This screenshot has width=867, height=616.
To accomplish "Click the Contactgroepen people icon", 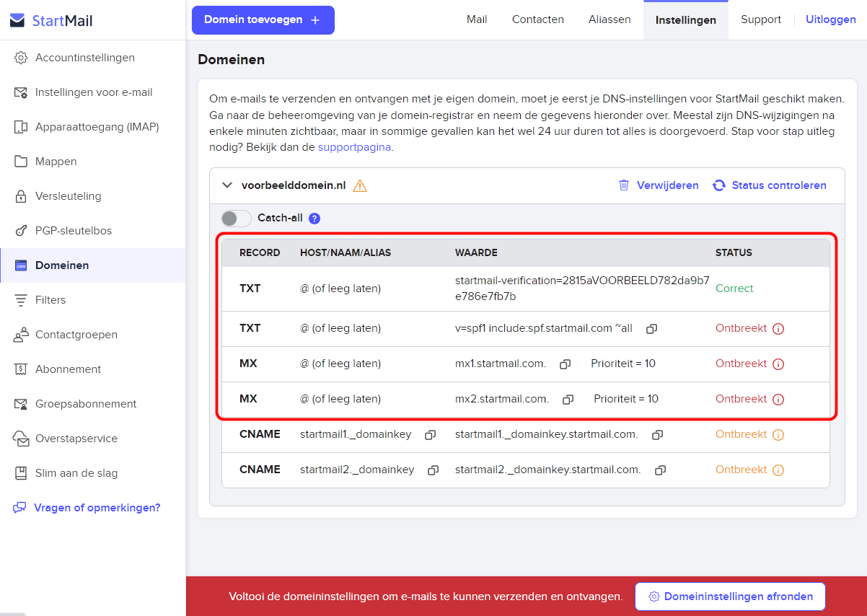I will 21,335.
